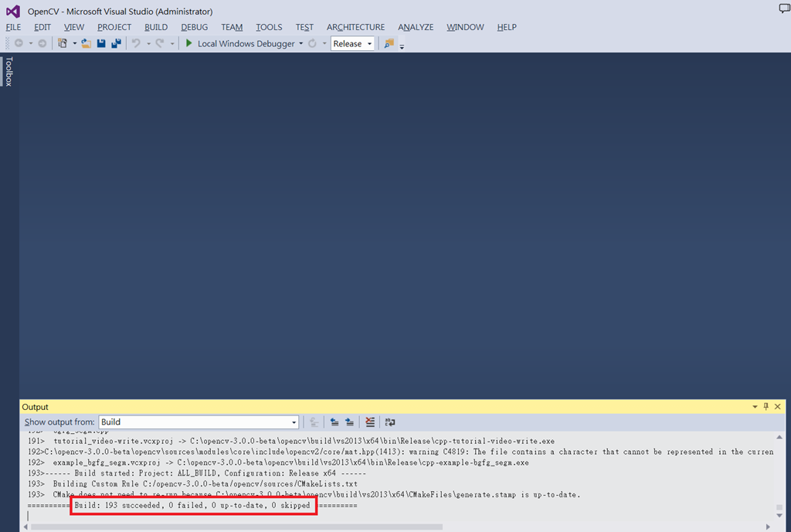Open the TEST menu

(x=304, y=27)
